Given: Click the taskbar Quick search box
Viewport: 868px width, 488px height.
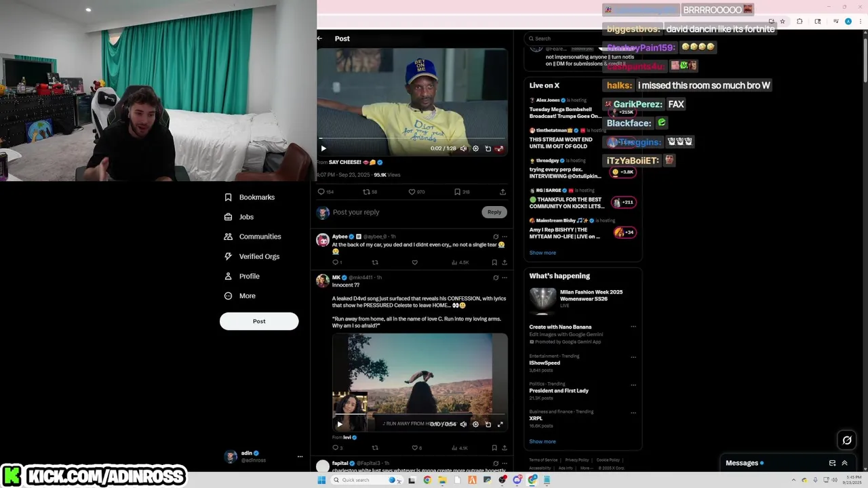Looking at the screenshot, I should click(366, 480).
